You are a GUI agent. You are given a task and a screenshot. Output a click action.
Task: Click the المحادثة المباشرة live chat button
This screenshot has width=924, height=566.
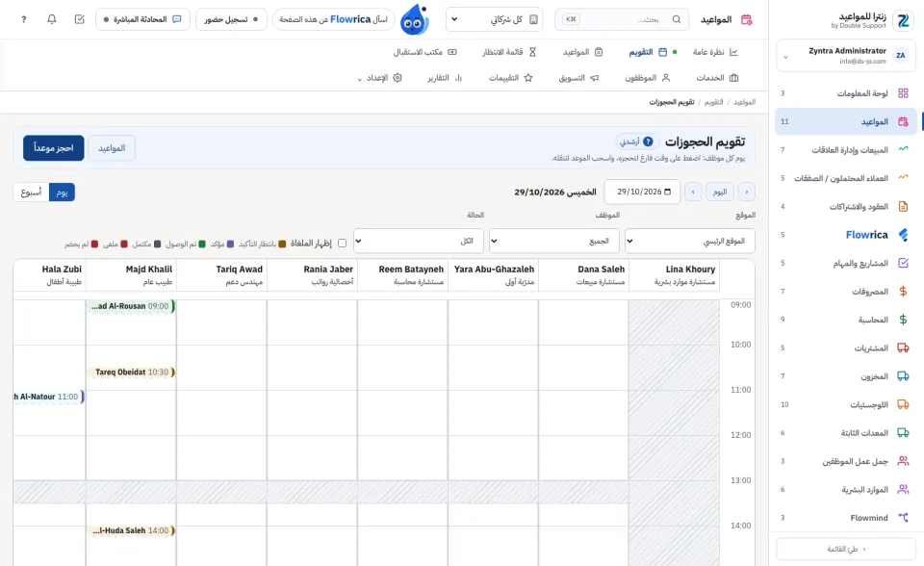142,19
